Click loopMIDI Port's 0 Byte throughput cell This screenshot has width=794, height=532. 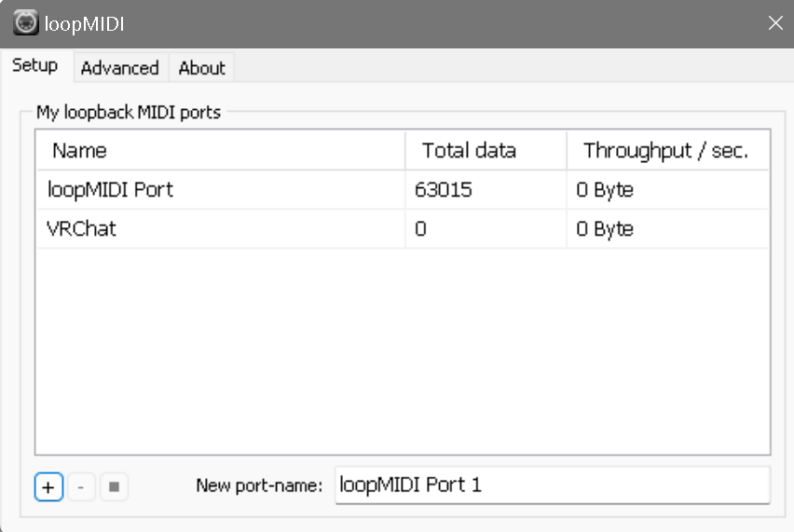click(605, 190)
